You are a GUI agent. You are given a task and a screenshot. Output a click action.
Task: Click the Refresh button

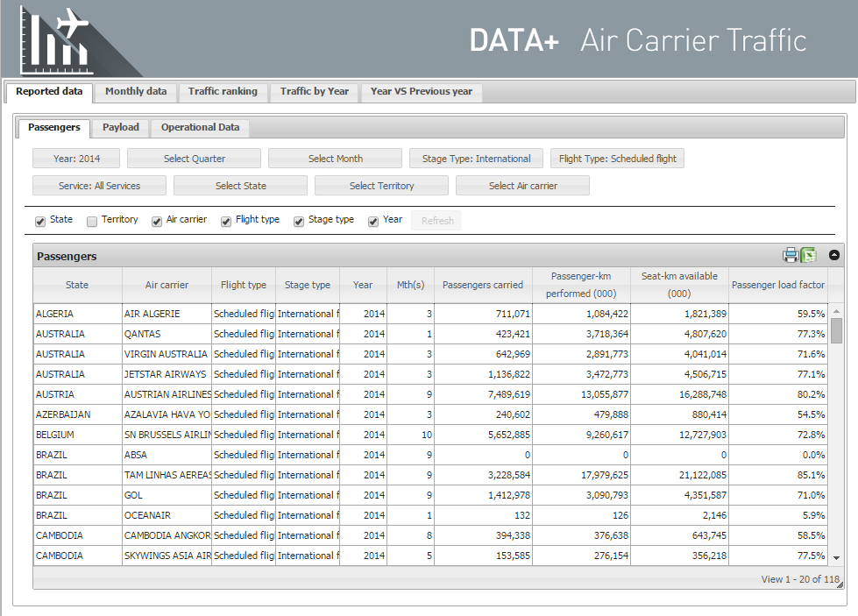tap(436, 221)
